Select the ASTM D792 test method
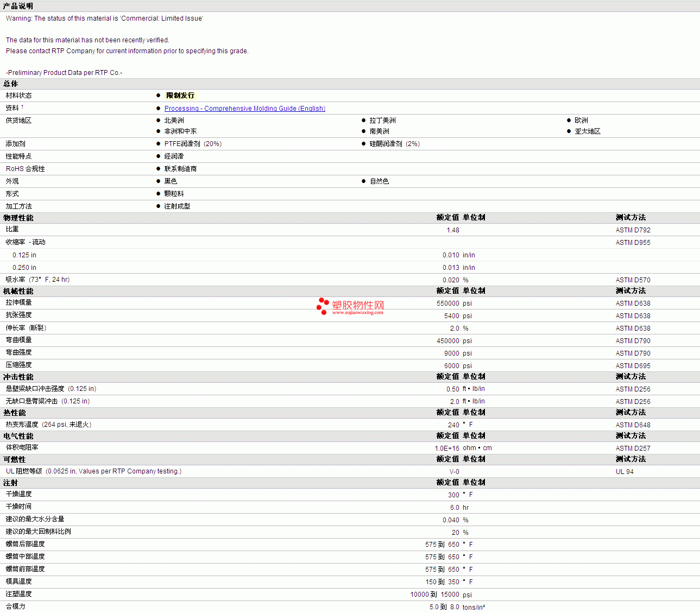 pos(633,230)
